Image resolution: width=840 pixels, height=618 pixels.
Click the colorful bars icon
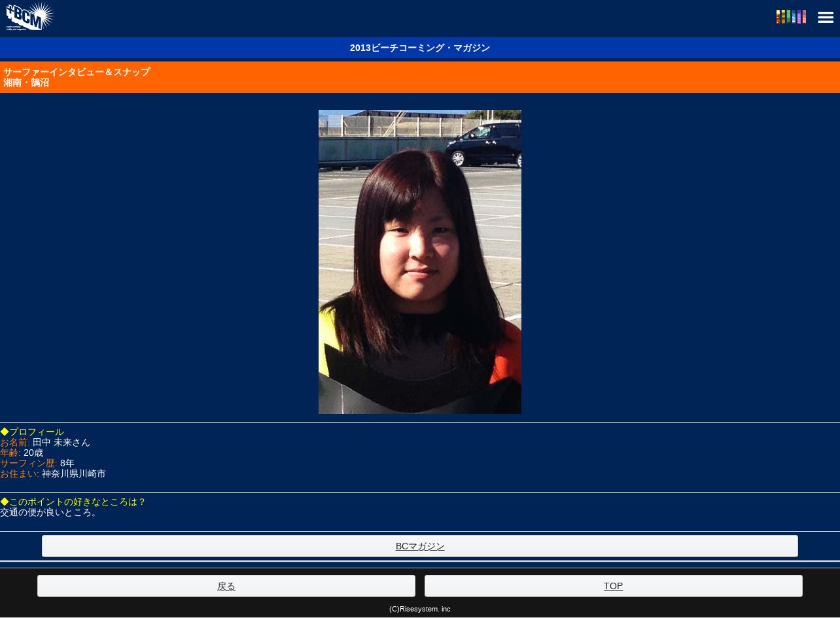[791, 17]
